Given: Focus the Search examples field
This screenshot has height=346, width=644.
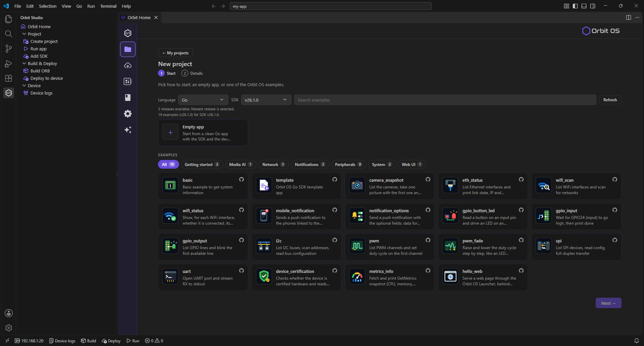Looking at the screenshot, I should coord(445,100).
